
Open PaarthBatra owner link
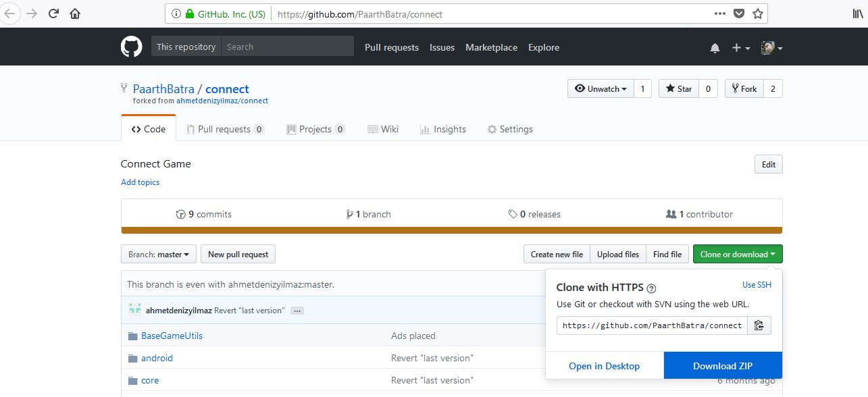click(163, 88)
